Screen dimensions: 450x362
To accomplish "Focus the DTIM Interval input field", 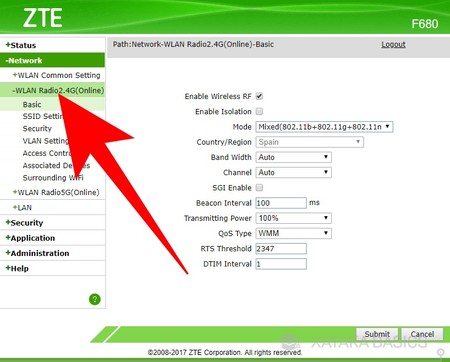I will (281, 264).
